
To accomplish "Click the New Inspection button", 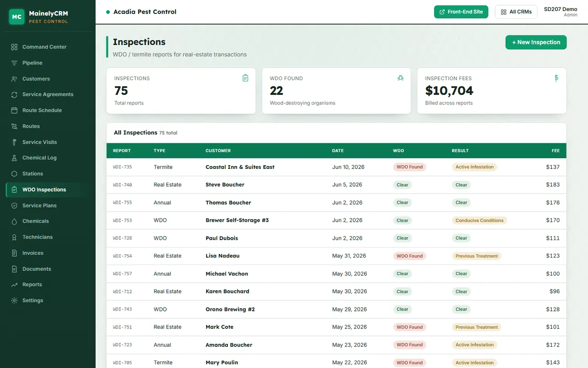I will pos(536,42).
